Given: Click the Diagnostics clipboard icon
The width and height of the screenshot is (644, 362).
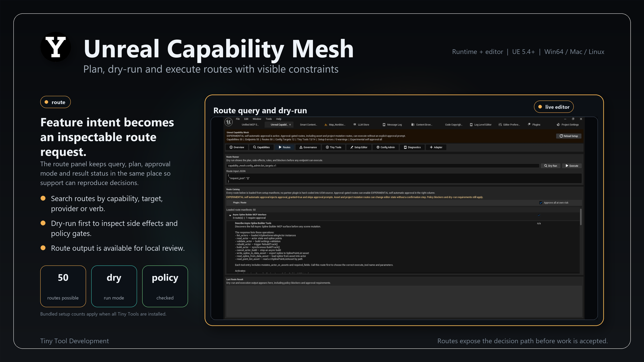Looking at the screenshot, I should click(405, 147).
